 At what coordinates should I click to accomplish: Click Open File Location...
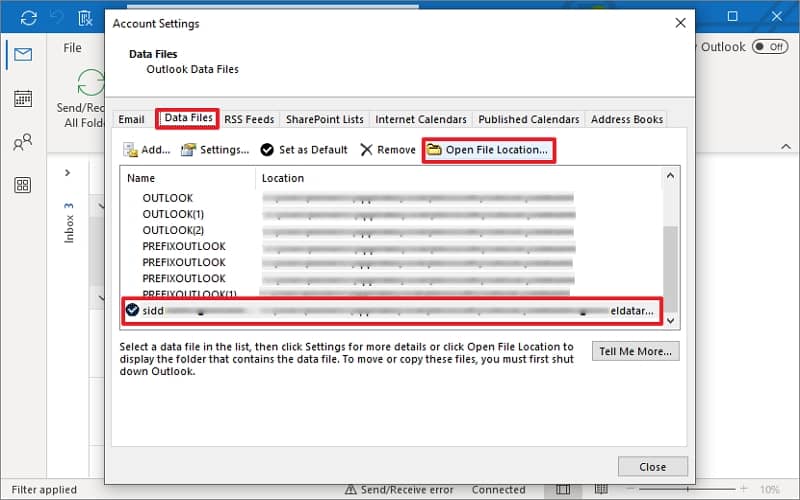click(x=489, y=149)
